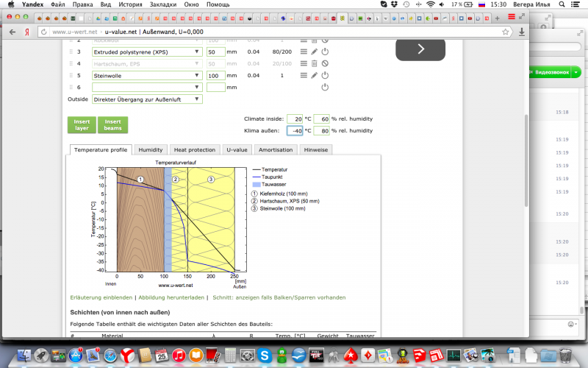Open the Файл menu

coord(58,4)
